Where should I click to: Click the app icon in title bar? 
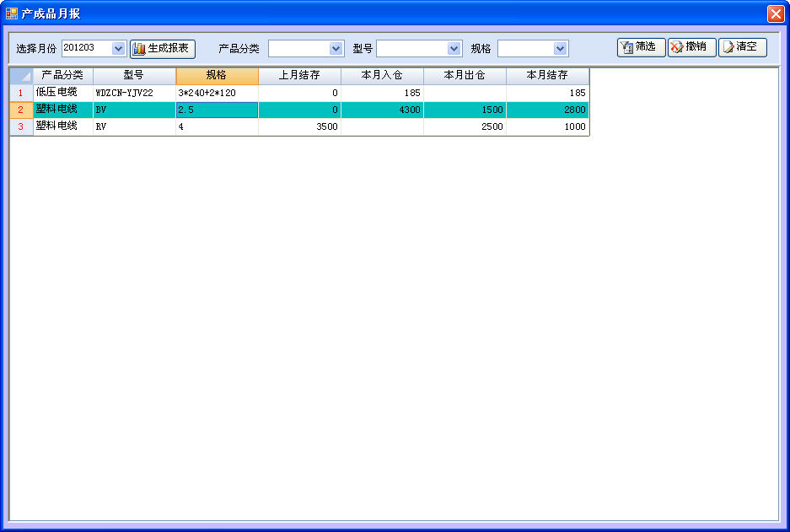pos(12,13)
